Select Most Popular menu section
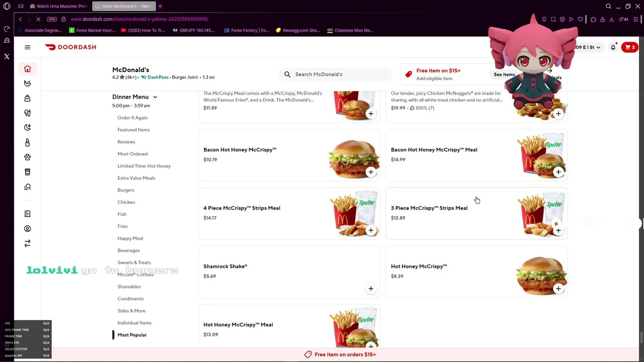This screenshot has width=644, height=362. [x=132, y=335]
